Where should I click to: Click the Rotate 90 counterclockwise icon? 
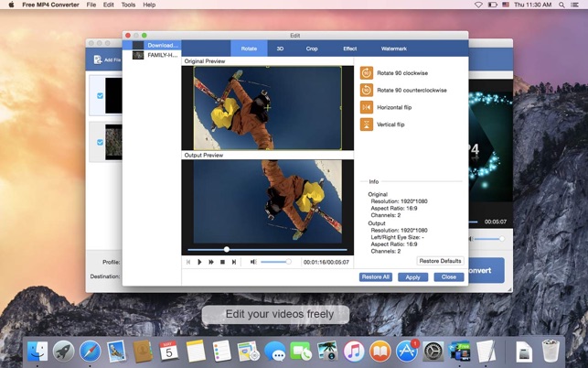pos(367,90)
